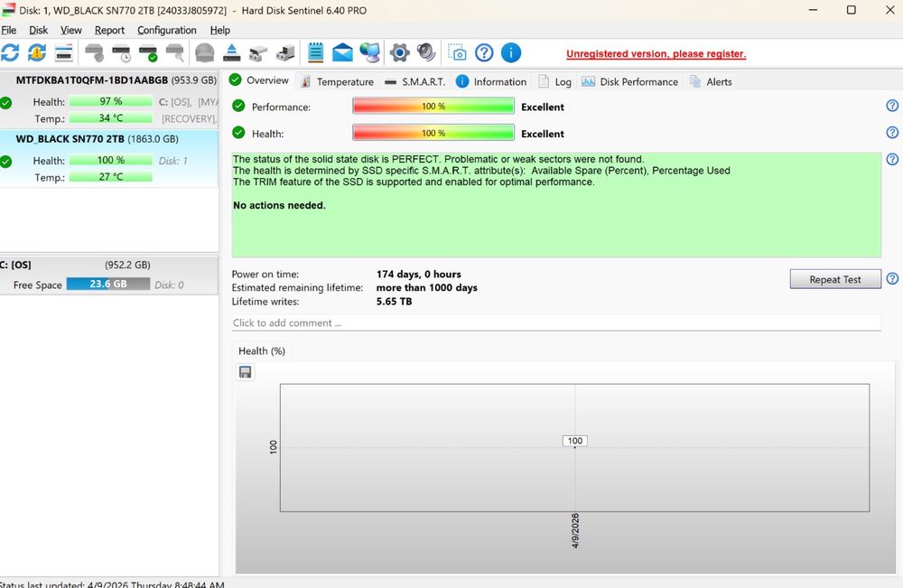This screenshot has width=903, height=588.
Task: Click the globe and monitor icon
Action: tap(369, 53)
